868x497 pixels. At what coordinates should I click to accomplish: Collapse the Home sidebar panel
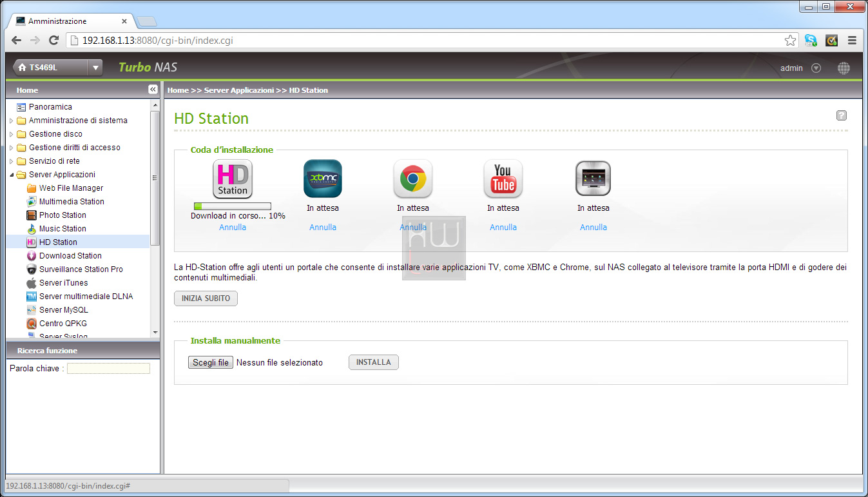pos(153,90)
